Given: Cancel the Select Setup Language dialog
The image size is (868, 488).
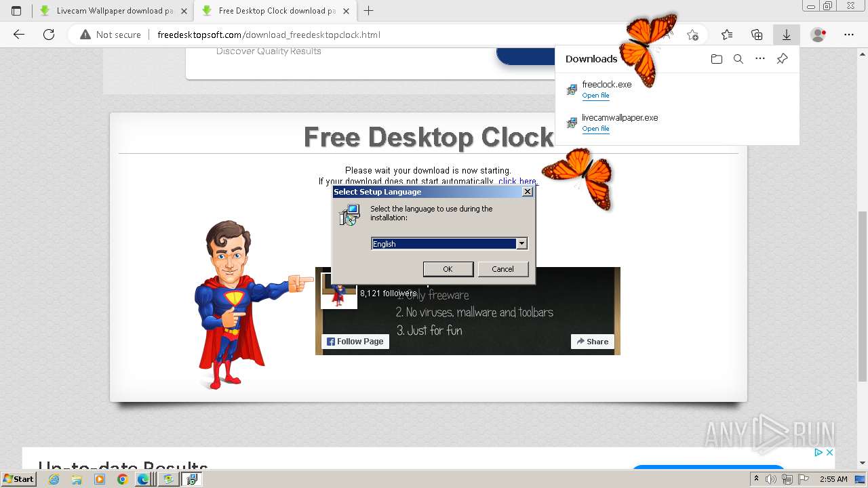Looking at the screenshot, I should (502, 269).
